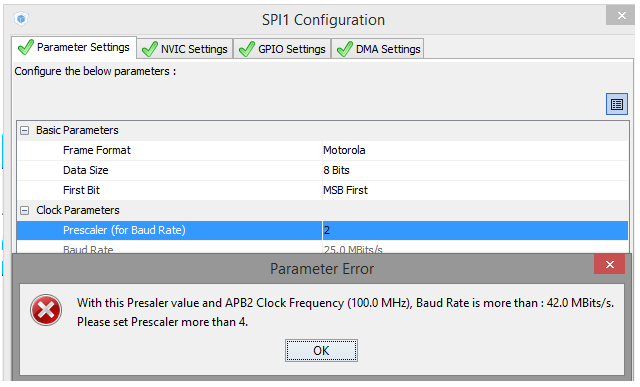Confirm the error with OK button
The height and width of the screenshot is (387, 640).
click(x=321, y=351)
